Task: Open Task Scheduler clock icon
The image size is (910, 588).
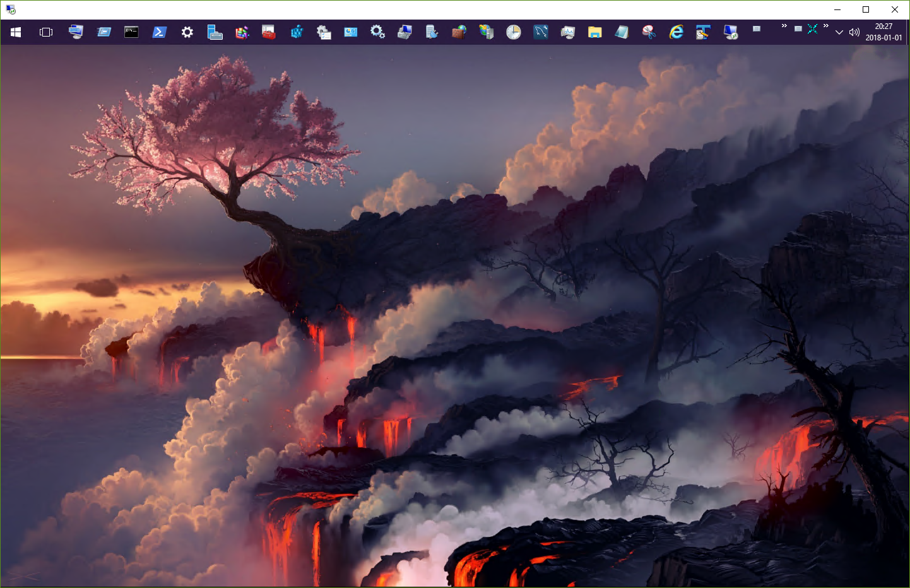Action: (x=514, y=32)
